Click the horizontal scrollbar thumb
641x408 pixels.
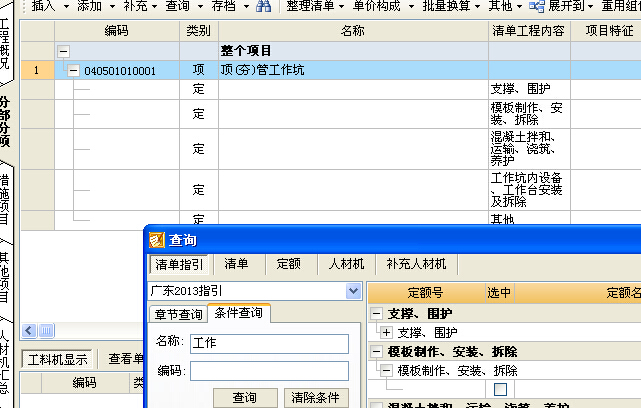coord(46,330)
